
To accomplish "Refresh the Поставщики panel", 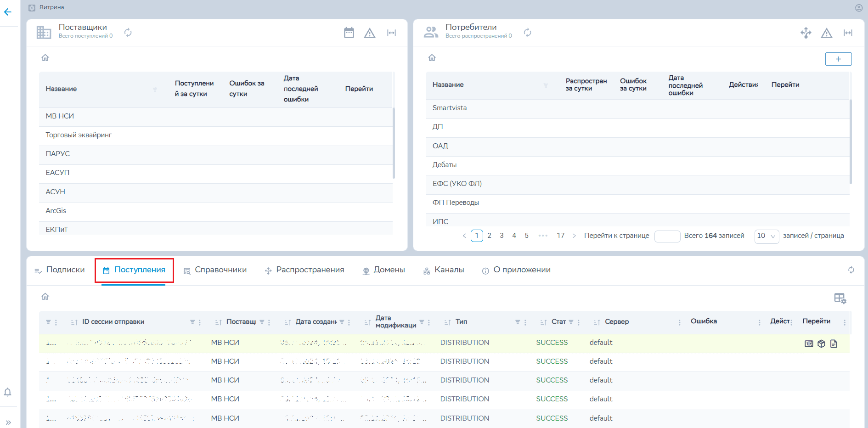I will pos(128,33).
